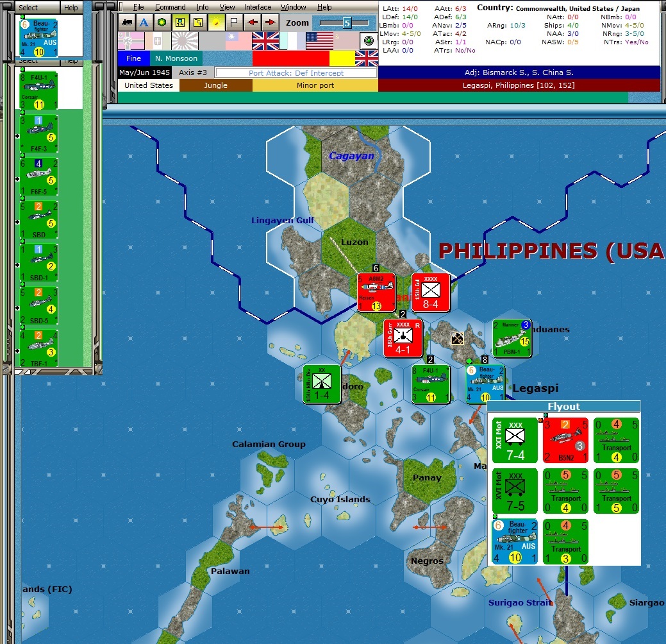Viewport: 666px width, 644px height.
Task: Click the Minor port terrain label
Action: [315, 85]
